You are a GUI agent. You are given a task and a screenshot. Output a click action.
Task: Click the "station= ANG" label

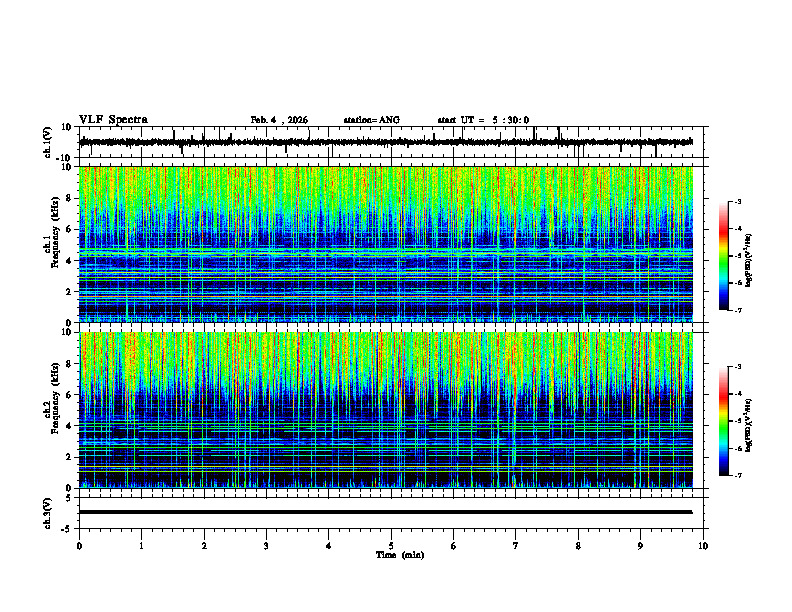pyautogui.click(x=372, y=120)
